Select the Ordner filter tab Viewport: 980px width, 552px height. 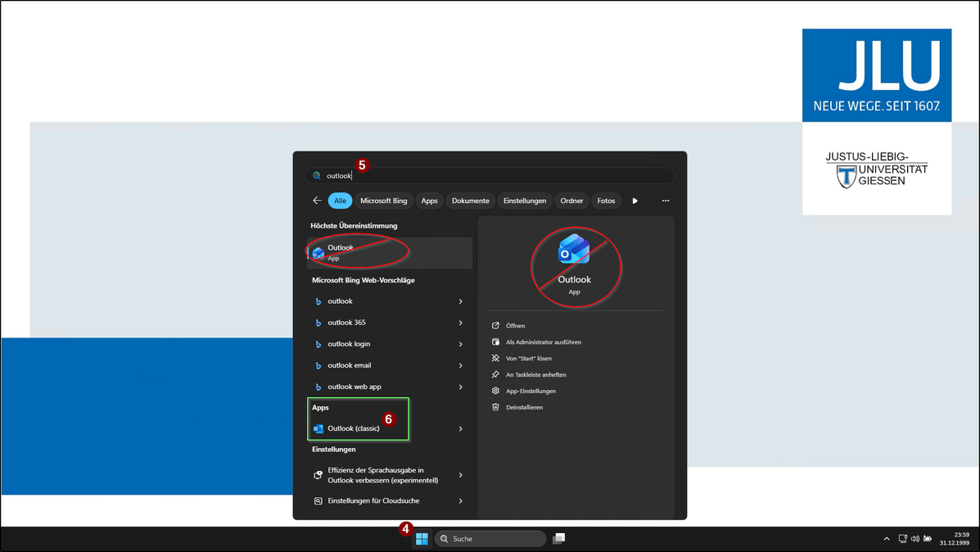(572, 201)
